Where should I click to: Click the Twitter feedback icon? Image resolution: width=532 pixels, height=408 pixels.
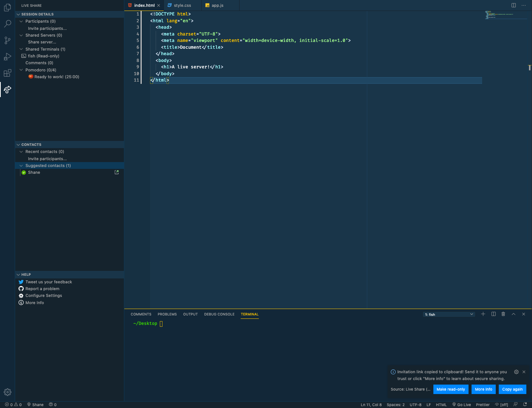coord(21,282)
